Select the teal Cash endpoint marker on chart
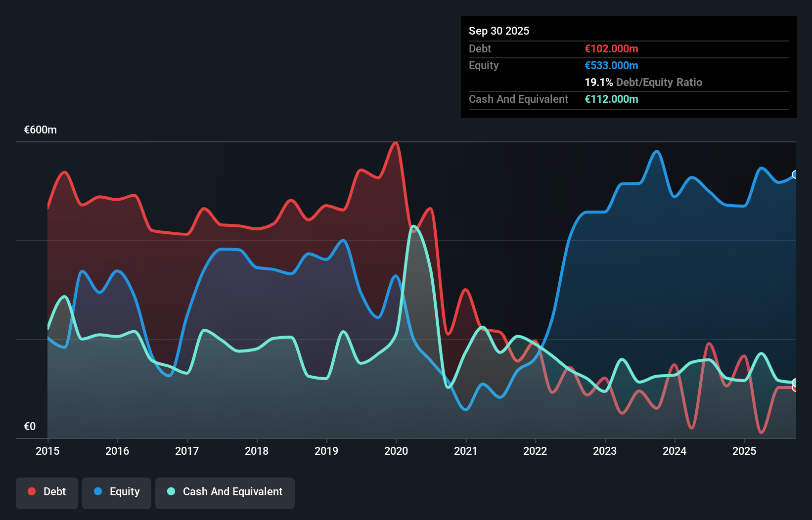 [x=795, y=383]
